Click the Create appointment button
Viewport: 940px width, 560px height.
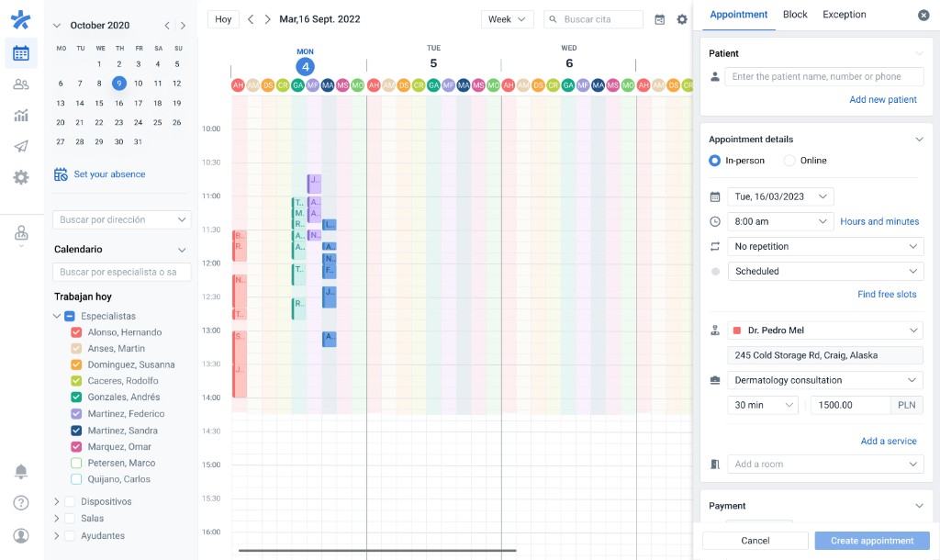point(872,541)
